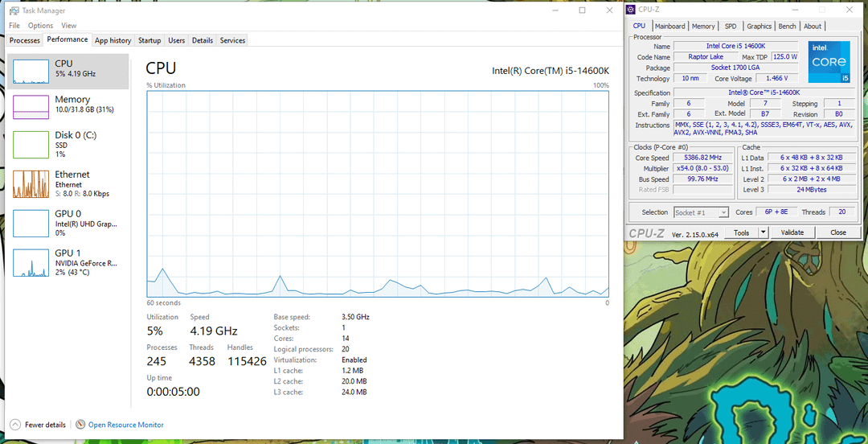Image resolution: width=868 pixels, height=444 pixels.
Task: Click the Validate button
Action: point(792,232)
